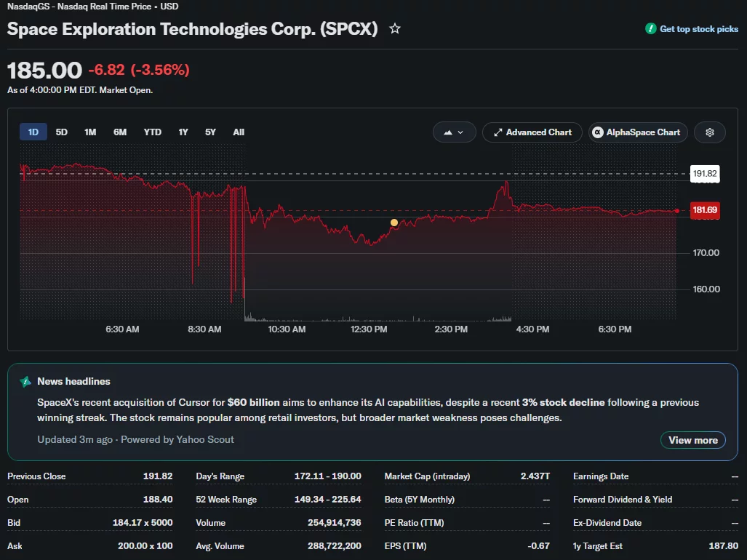This screenshot has width=747, height=560.
Task: Select the 1D chart range tab
Action: click(x=33, y=132)
